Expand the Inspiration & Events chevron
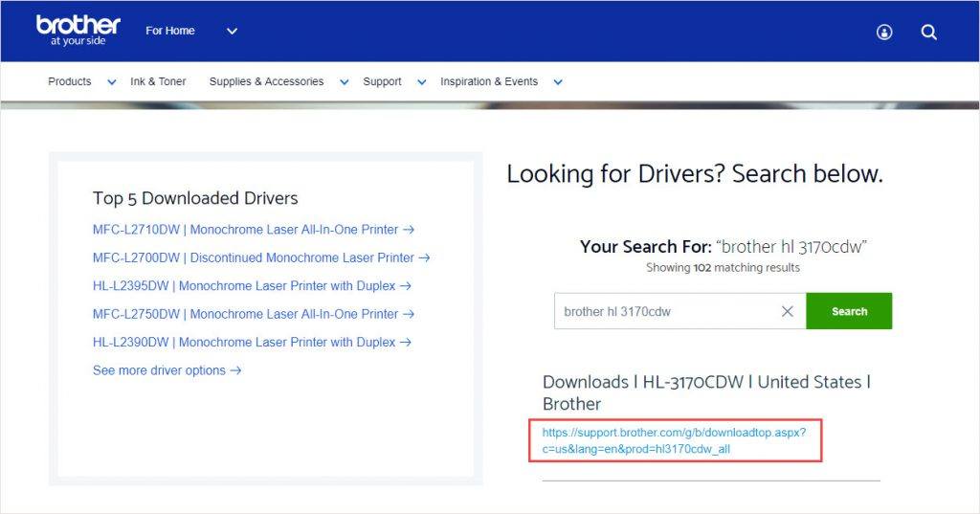Screen dimensions: 980x514 pyautogui.click(x=558, y=82)
